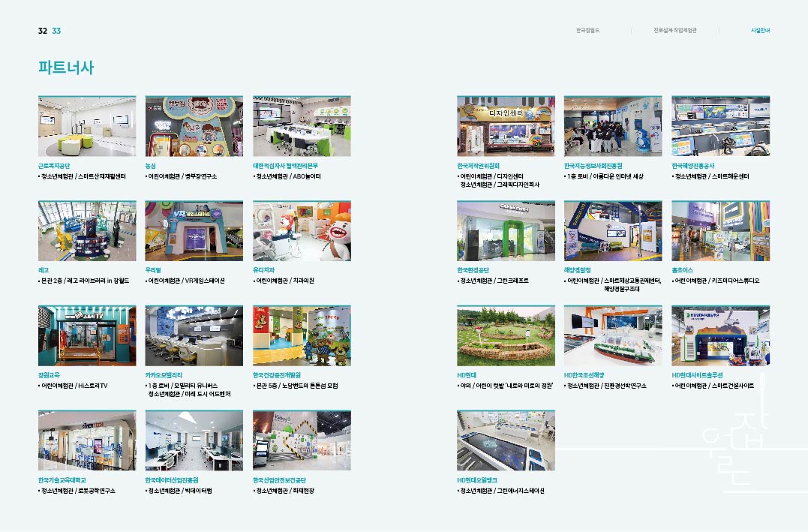
Task: Click the 카카오모빌리티 partner name
Action: tap(164, 375)
